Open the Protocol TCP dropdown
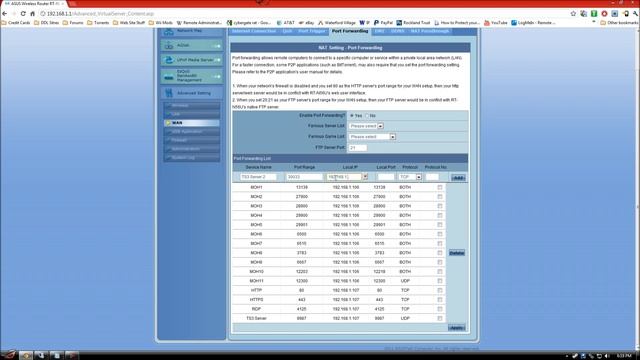640x360 pixels. [410, 177]
